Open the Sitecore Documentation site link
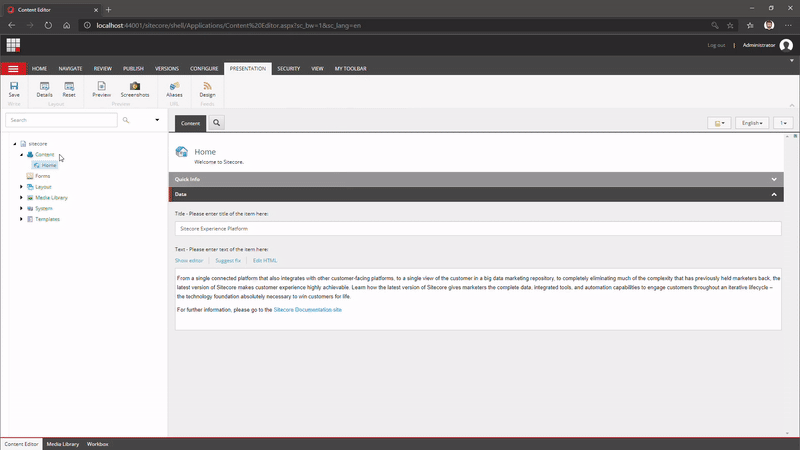The width and height of the screenshot is (800, 450). pos(308,310)
